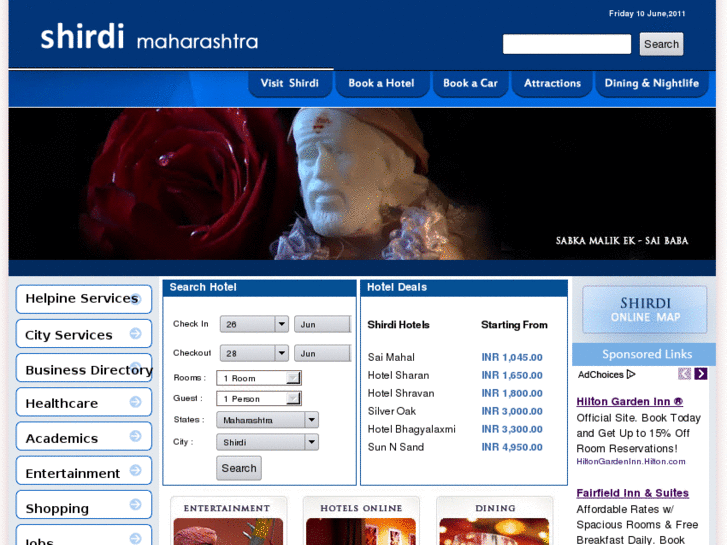The image size is (727, 545).
Task: Click the INR 1,045.00 price
Action: pyautogui.click(x=512, y=357)
